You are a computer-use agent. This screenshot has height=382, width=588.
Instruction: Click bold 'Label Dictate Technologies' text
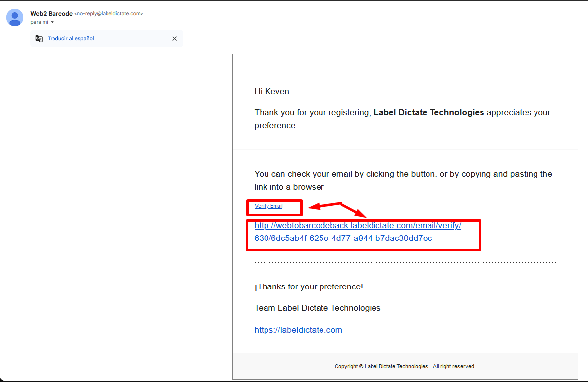[429, 112]
